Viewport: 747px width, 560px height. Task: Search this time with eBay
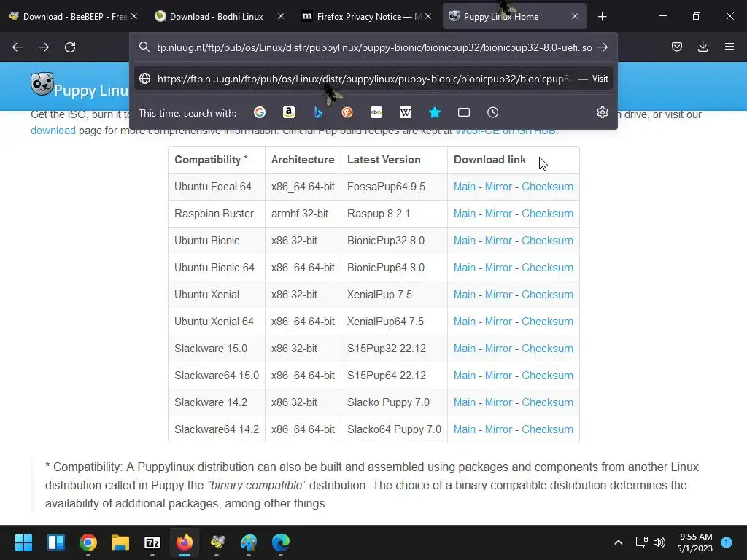pos(376,112)
